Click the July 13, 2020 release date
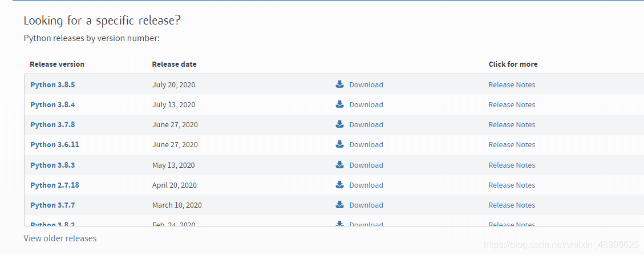Image resolution: width=644 pixels, height=255 pixels. point(174,105)
